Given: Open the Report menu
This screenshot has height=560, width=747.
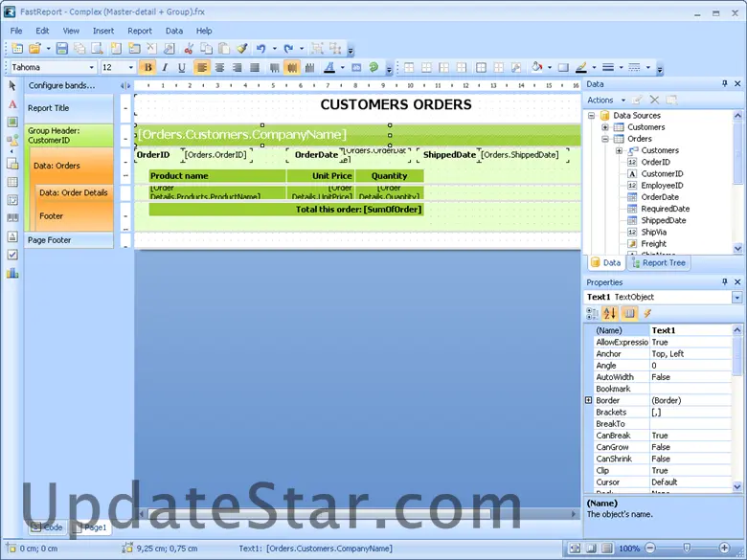Looking at the screenshot, I should click(140, 31).
